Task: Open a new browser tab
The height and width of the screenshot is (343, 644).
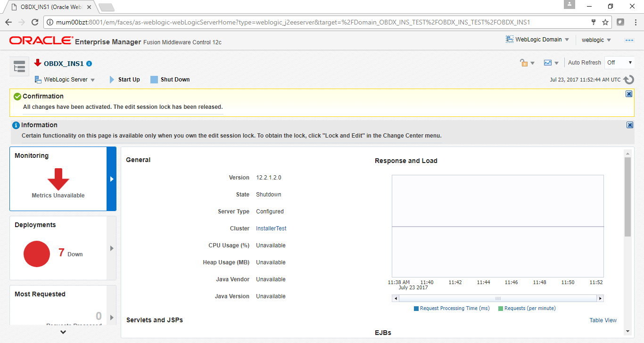Action: click(x=107, y=7)
